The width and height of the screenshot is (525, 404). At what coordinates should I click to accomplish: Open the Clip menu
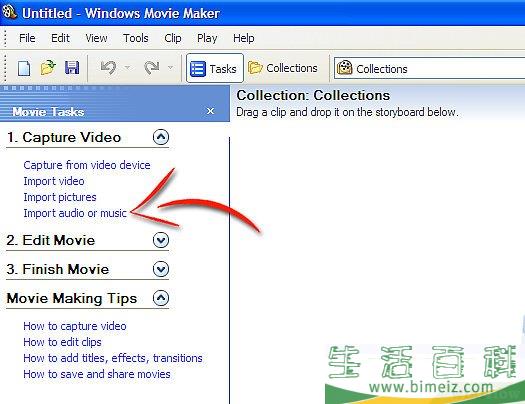(173, 38)
